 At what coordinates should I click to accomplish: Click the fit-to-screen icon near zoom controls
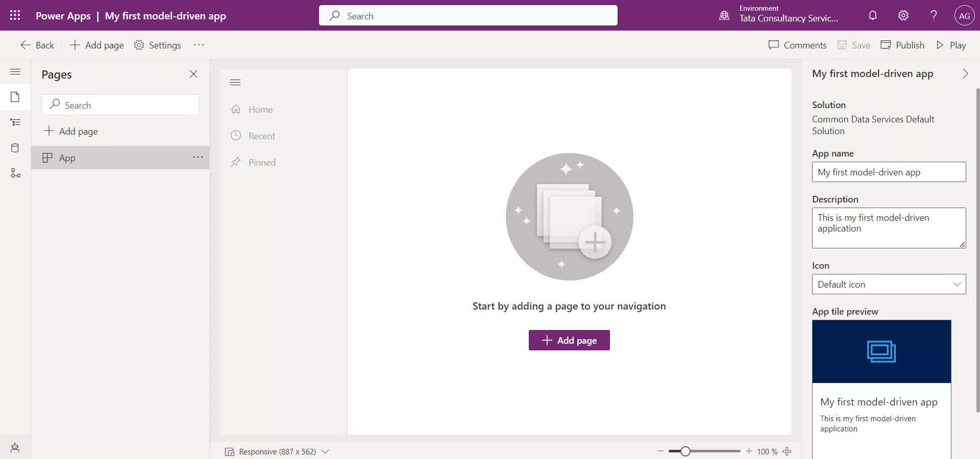(x=788, y=451)
